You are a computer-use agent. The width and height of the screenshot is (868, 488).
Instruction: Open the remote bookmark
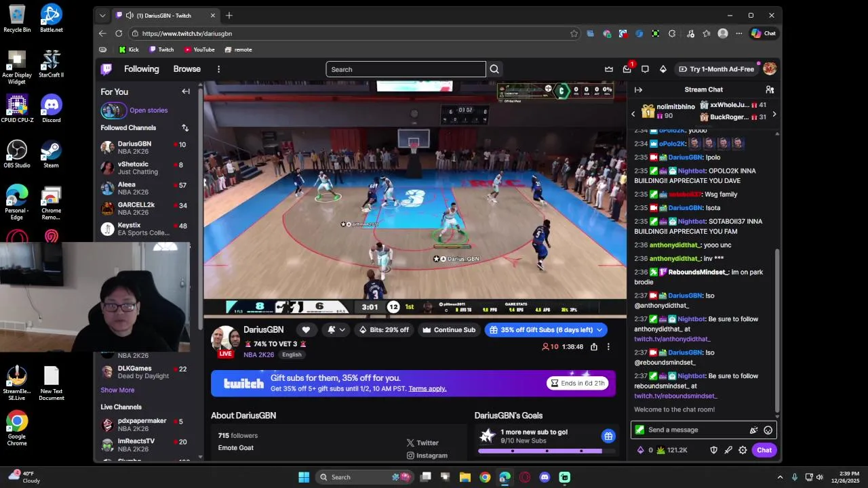pos(238,49)
